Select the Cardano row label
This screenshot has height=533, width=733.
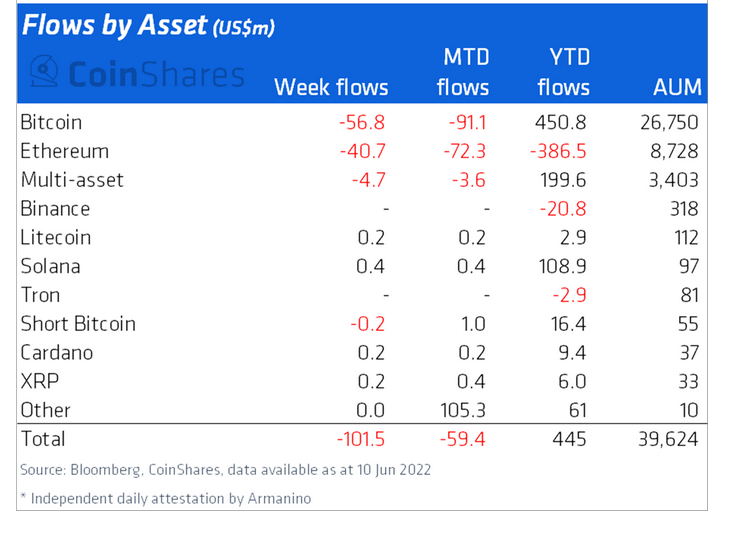56,353
